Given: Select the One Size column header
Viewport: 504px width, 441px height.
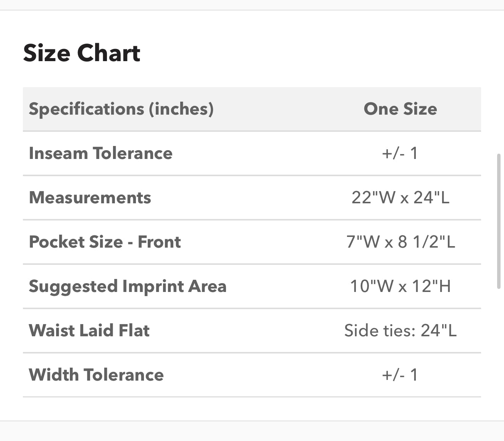Looking at the screenshot, I should (400, 109).
